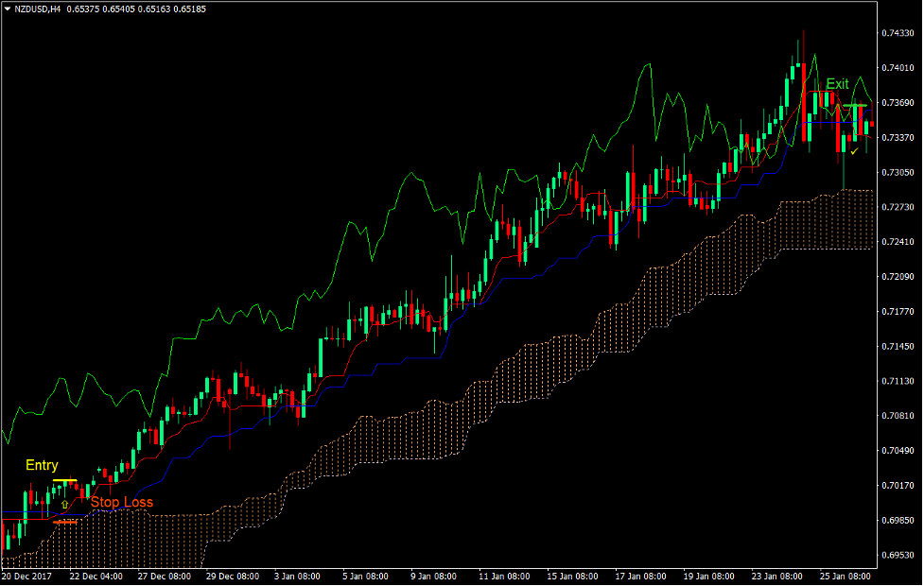Viewport: 924px width, 586px height.
Task: Click the yellow up arrow entry marker
Action: click(x=64, y=504)
